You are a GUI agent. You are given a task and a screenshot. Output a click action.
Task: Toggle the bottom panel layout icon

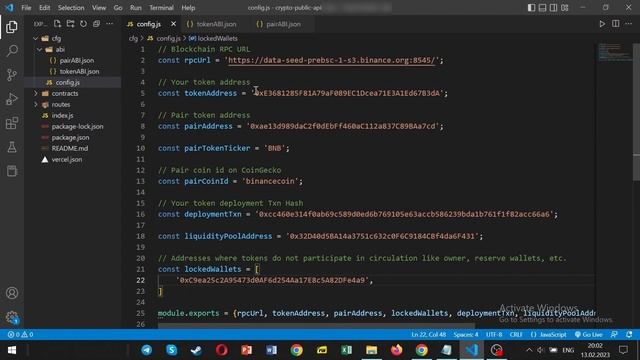pyautogui.click(x=542, y=8)
